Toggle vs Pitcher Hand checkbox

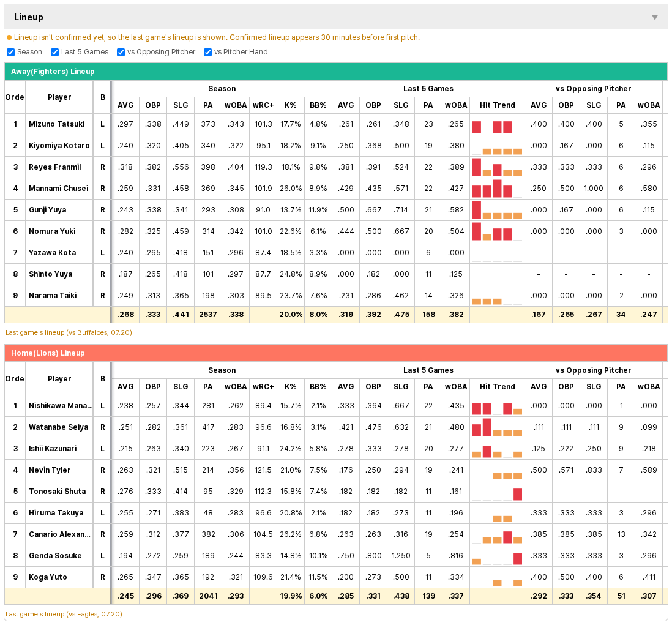pos(207,52)
